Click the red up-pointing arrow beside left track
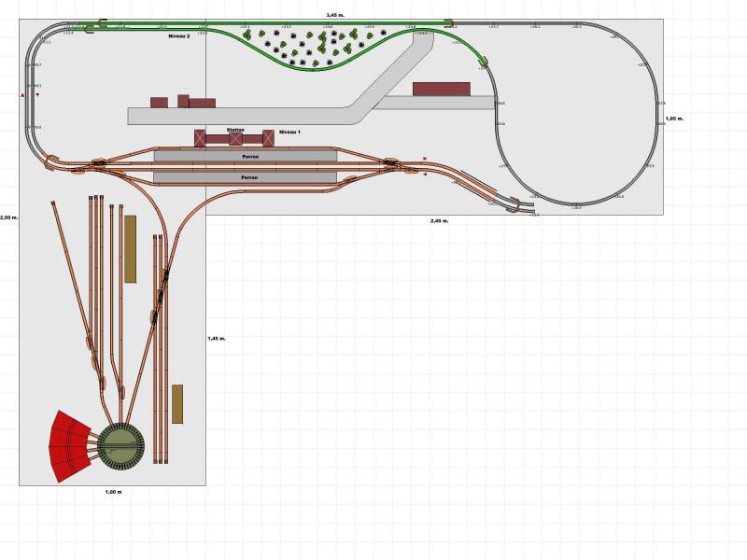The height and width of the screenshot is (560, 747). pos(22,95)
